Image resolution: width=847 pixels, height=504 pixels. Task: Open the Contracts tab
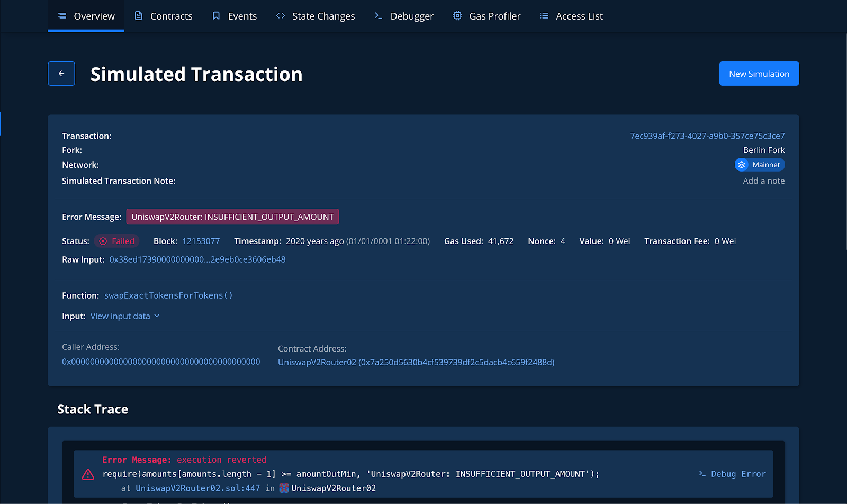[163, 16]
